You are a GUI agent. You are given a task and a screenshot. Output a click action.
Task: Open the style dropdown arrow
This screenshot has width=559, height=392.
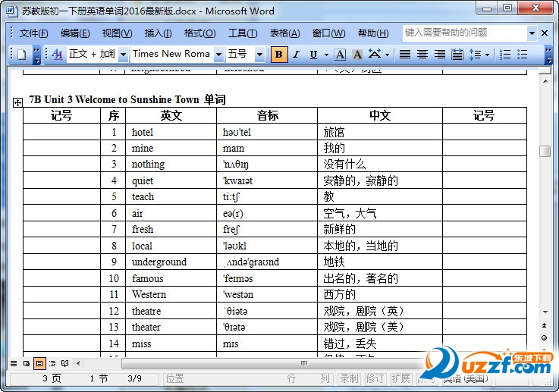click(x=123, y=55)
